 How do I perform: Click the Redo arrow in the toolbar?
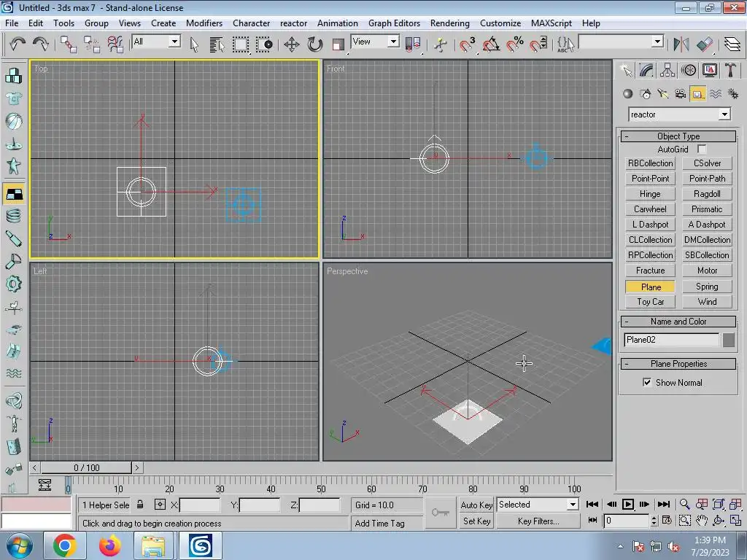[x=41, y=44]
